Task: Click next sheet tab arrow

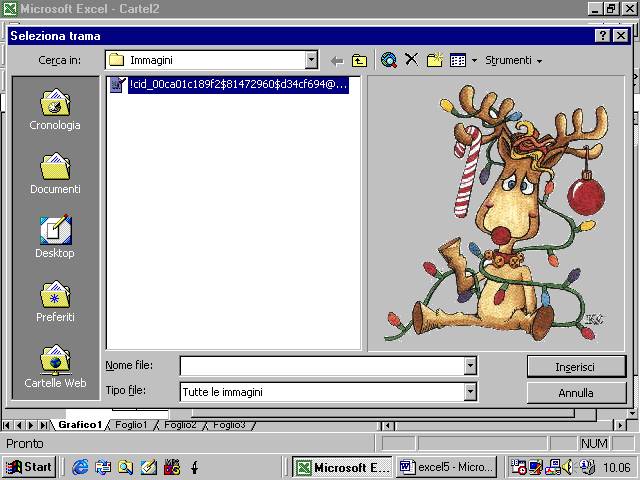Action: point(31,425)
